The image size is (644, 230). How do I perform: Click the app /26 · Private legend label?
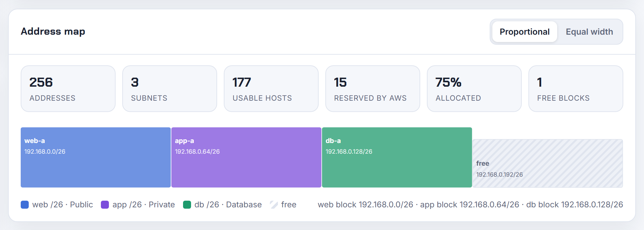click(x=144, y=205)
